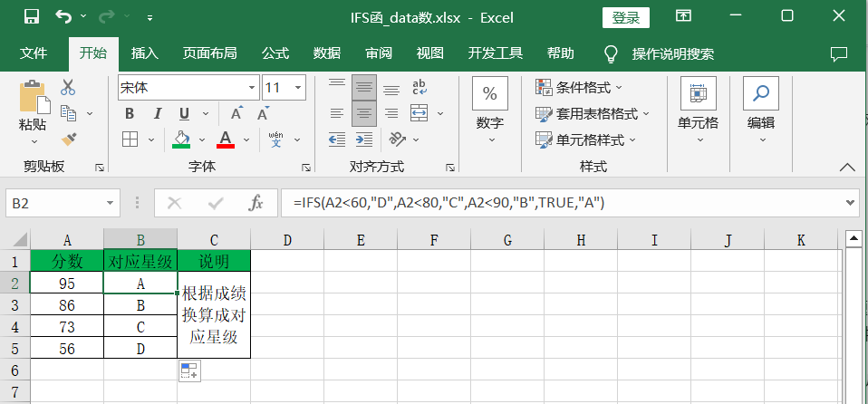Click the Save icon in quick access toolbar
The width and height of the screenshot is (868, 404).
tap(32, 16)
